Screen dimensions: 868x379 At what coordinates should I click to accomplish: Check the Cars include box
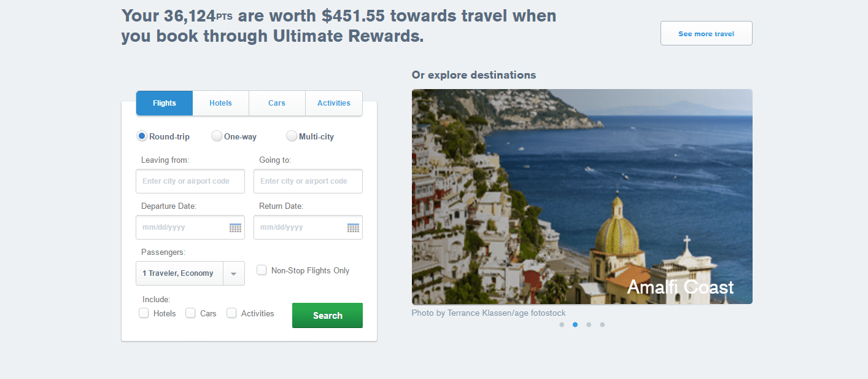[x=189, y=313]
